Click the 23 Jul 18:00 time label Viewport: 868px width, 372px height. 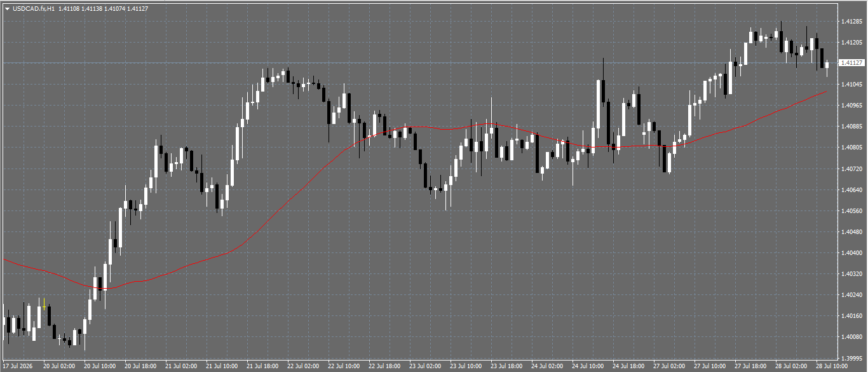click(x=506, y=367)
